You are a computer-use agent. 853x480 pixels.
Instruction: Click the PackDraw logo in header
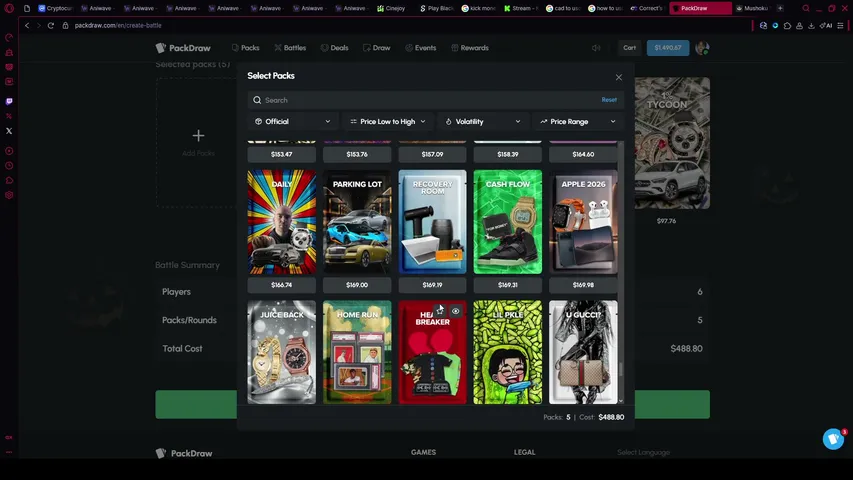[183, 48]
